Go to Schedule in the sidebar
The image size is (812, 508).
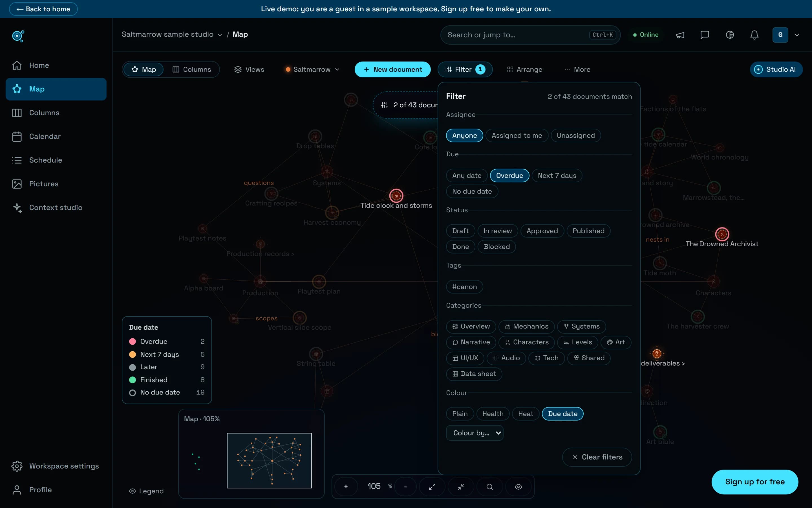[x=56, y=160]
